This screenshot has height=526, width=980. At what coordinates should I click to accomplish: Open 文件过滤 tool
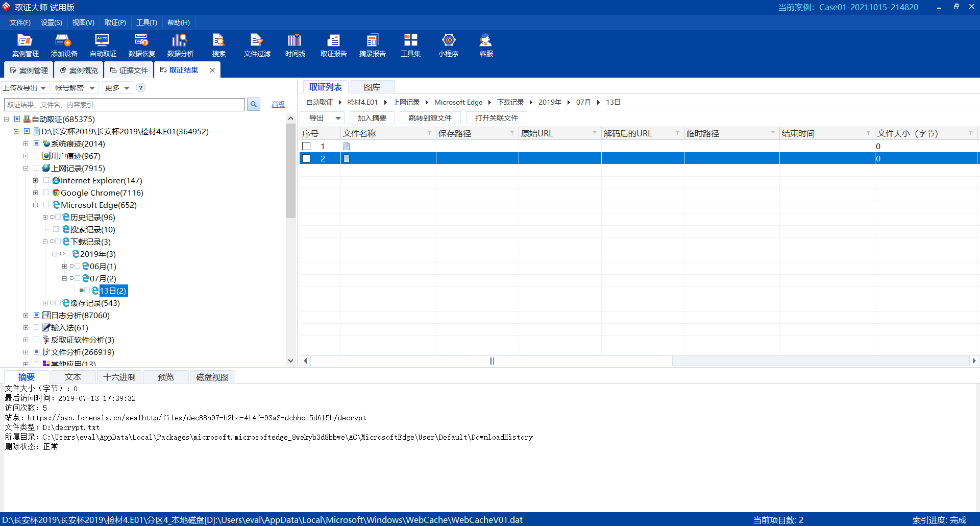point(257,45)
